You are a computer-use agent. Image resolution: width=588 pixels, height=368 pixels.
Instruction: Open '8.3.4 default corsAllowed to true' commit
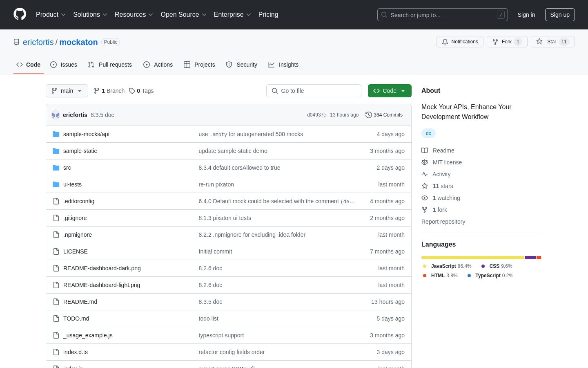click(239, 168)
